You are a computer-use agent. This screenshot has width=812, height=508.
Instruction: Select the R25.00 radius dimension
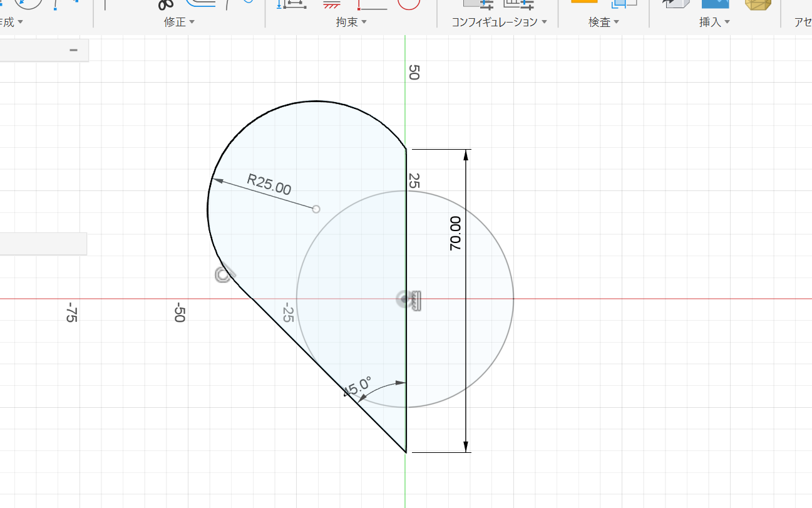269,184
